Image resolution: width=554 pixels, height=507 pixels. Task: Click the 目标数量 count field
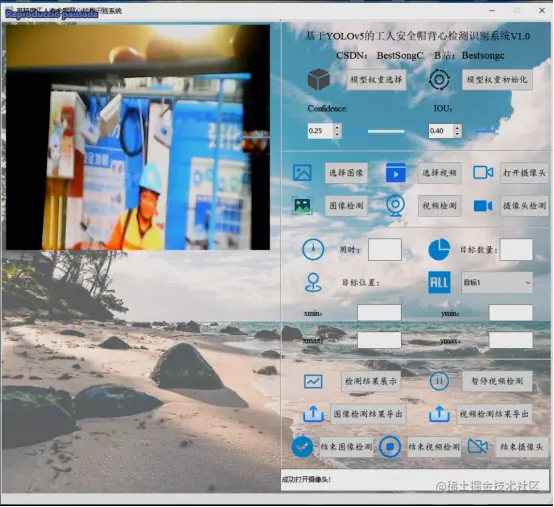click(x=516, y=249)
